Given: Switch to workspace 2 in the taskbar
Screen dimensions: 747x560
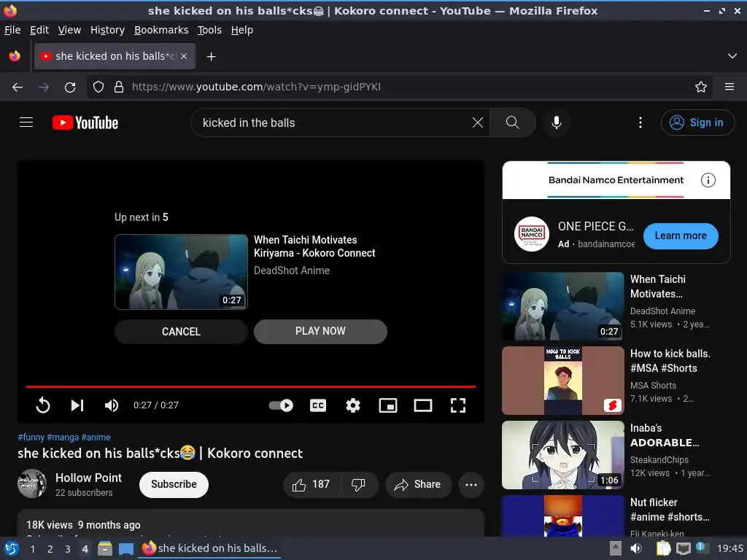Looking at the screenshot, I should click(x=50, y=549).
